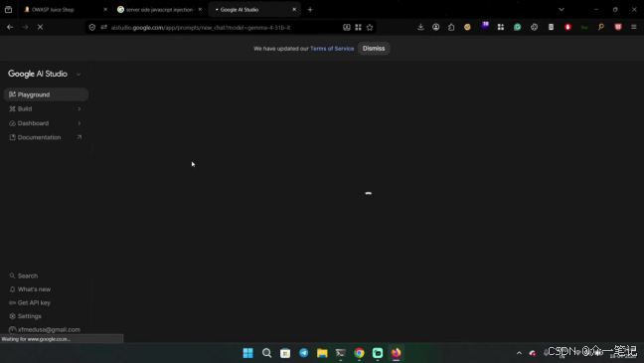Click the Playground icon in sidebar
Viewport: 644px width, 363px height.
pyautogui.click(x=12, y=94)
